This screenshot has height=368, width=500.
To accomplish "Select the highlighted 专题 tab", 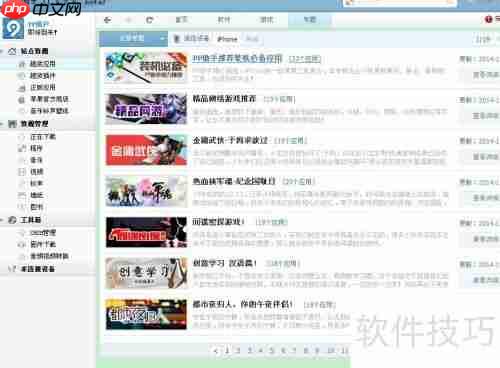I will click(310, 20).
